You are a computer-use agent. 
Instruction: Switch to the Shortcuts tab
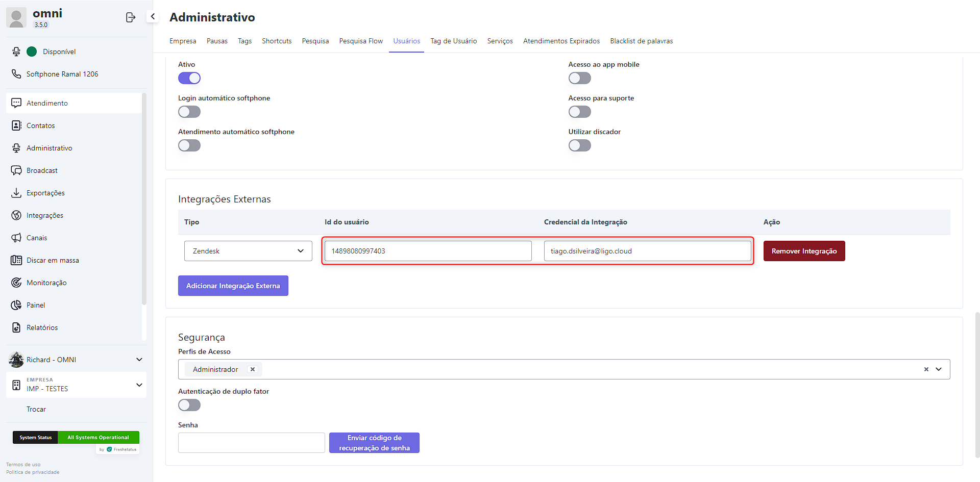pyautogui.click(x=277, y=41)
